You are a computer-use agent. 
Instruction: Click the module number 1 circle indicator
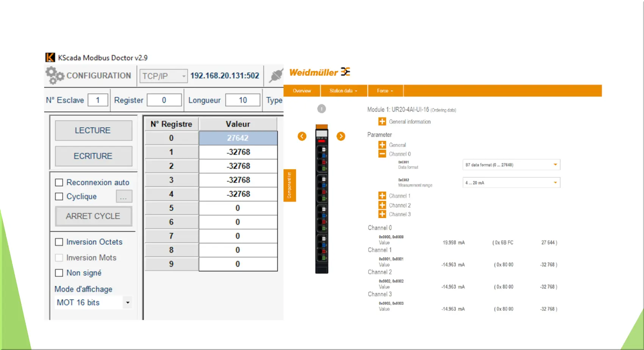[x=322, y=109]
